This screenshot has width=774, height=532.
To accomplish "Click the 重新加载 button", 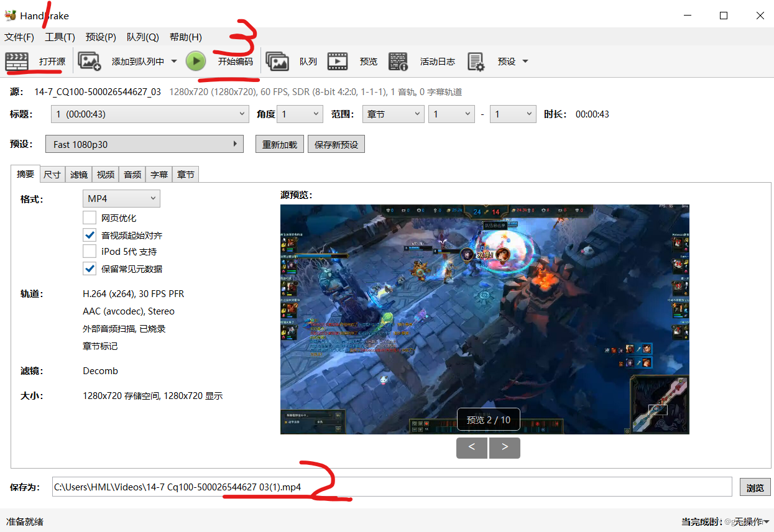I will [280, 145].
